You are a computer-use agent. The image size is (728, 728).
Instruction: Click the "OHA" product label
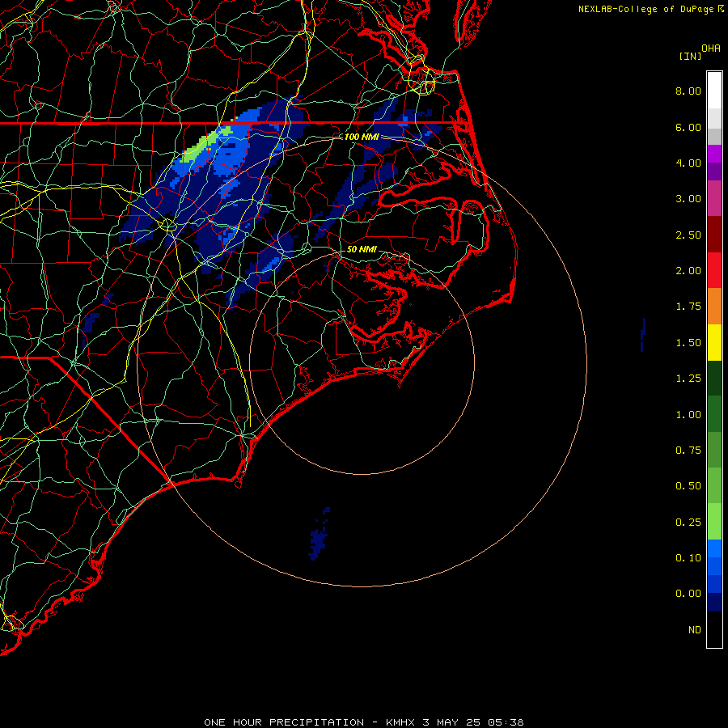[711, 49]
